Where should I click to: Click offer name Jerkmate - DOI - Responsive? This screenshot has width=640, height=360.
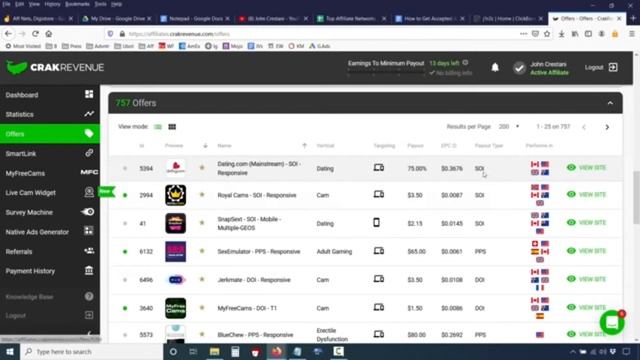point(254,280)
